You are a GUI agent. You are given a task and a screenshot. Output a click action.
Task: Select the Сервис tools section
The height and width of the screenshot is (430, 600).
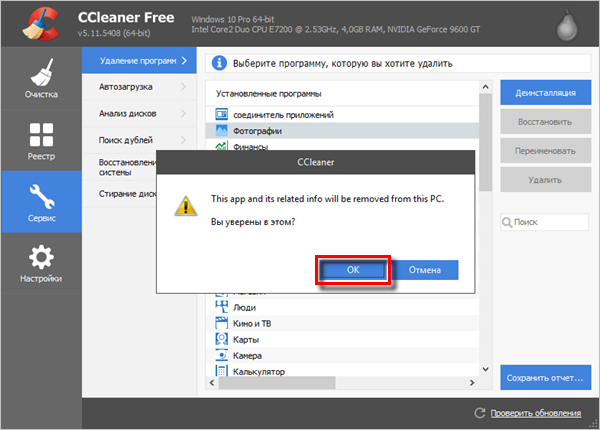click(41, 202)
